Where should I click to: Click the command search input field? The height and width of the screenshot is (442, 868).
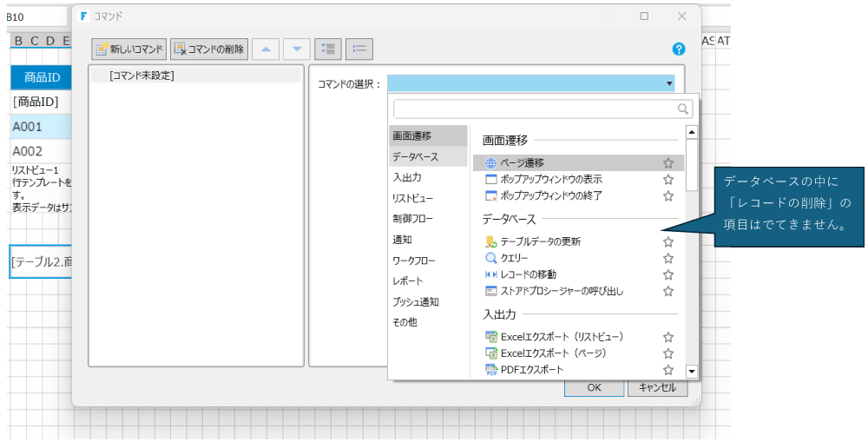pos(534,109)
